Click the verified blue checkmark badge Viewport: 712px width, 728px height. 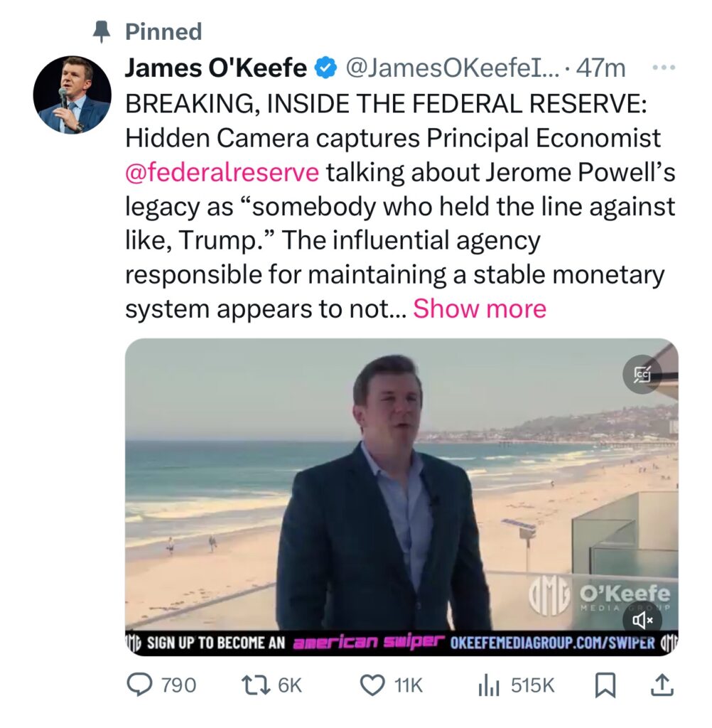[326, 69]
